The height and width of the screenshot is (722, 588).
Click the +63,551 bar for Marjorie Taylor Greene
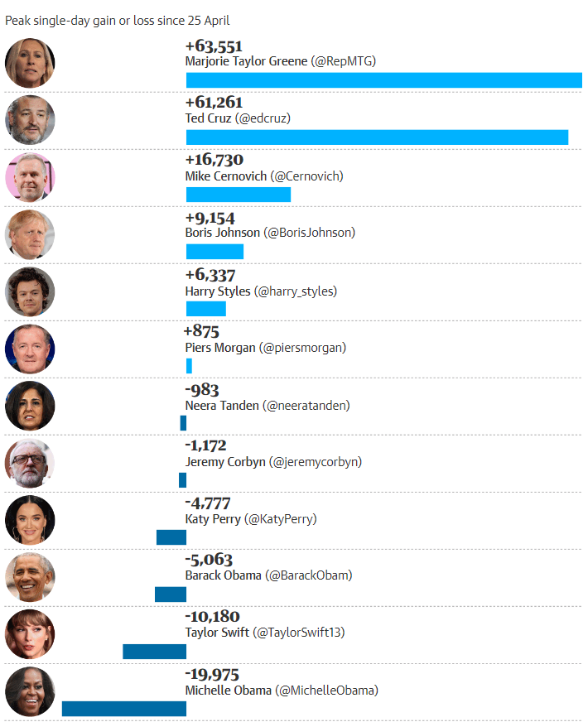384,80
